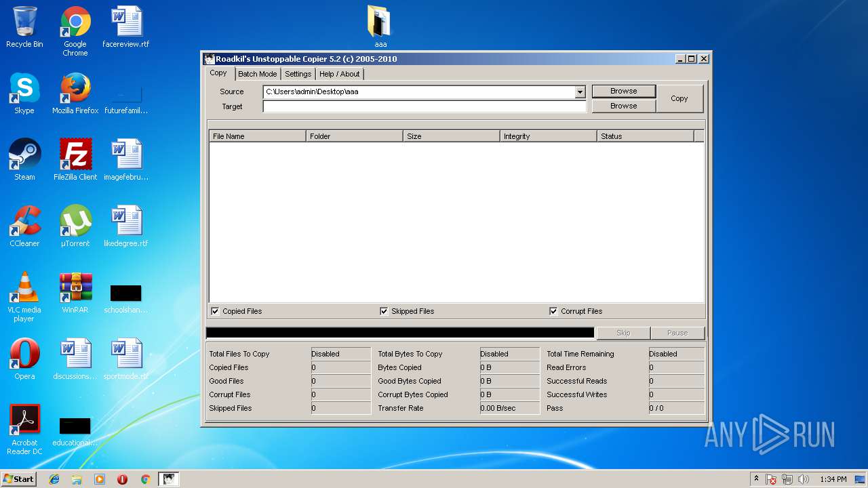Screen dimensions: 868x488
Task: Click the Opera icon in the taskbar
Action: pyautogui.click(x=122, y=479)
